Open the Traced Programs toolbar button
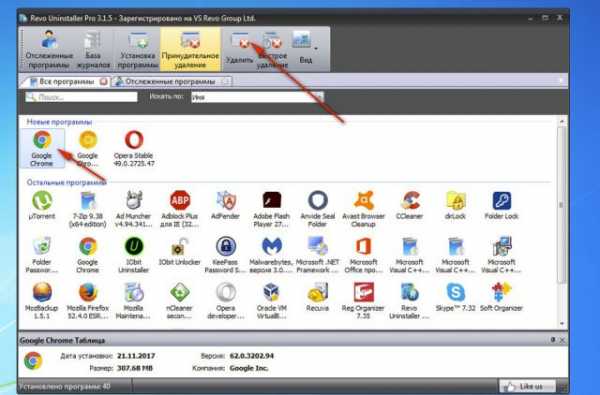Viewport: 600px width, 395px height. pos(49,49)
